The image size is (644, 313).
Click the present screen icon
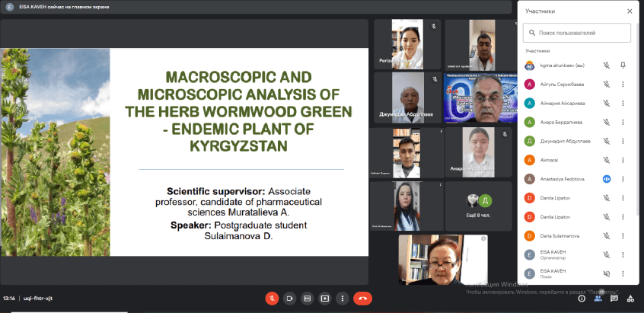(x=325, y=299)
